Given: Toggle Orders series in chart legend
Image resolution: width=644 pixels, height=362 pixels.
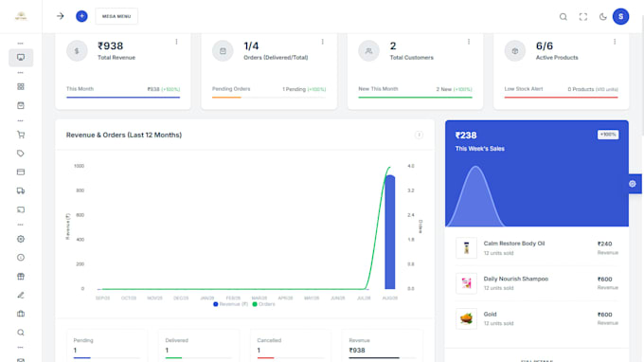Looking at the screenshot, I should click(263, 304).
